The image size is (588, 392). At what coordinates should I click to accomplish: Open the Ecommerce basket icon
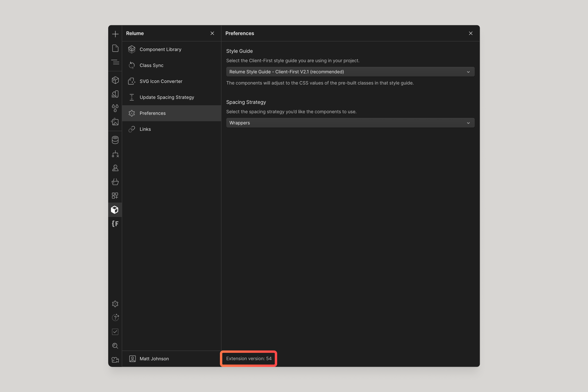115,182
